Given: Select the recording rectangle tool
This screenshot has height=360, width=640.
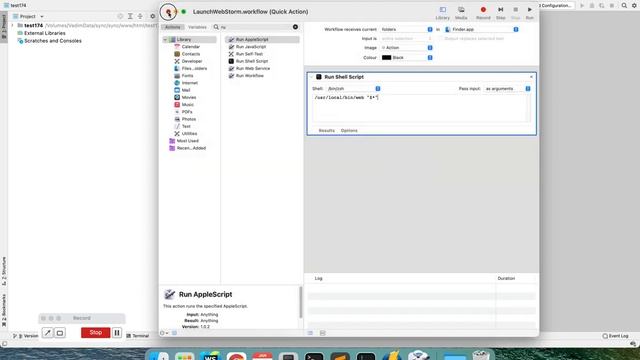Looking at the screenshot, I should click(60, 333).
